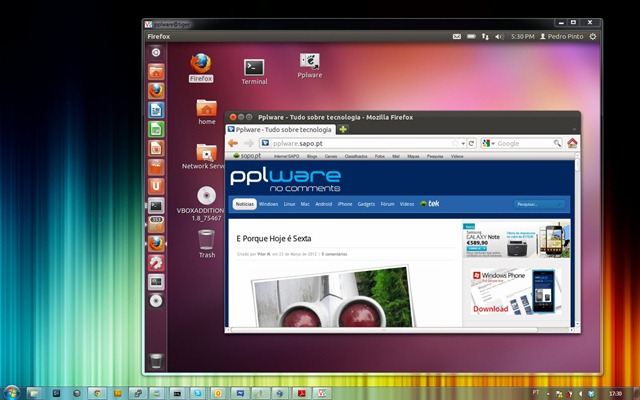Open the sound volume indicator

[x=499, y=37]
